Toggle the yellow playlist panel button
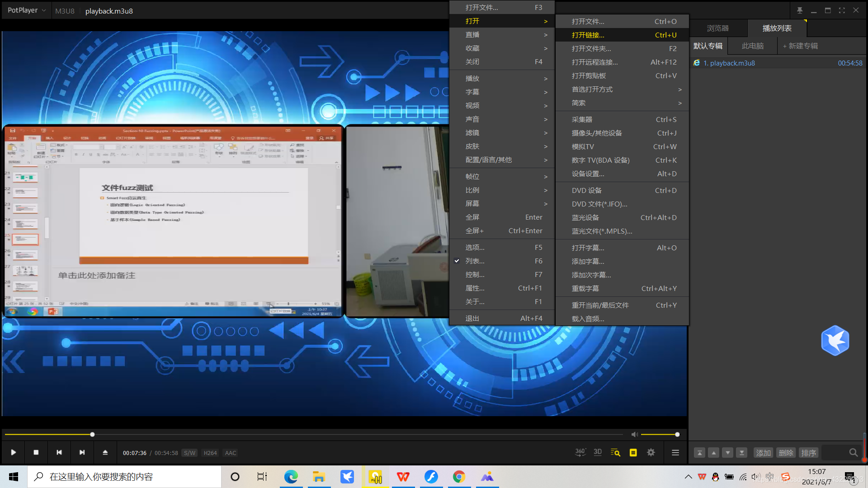This screenshot has width=868, height=488. point(633,452)
